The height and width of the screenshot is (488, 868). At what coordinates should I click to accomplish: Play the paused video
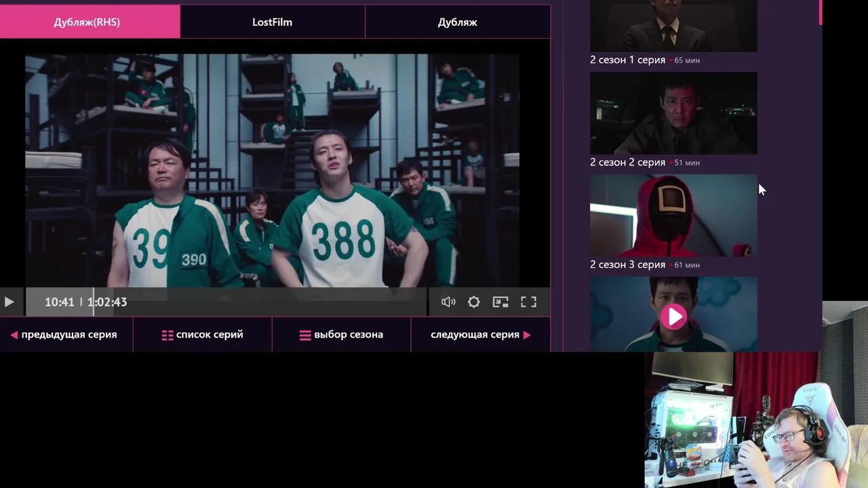click(x=9, y=302)
